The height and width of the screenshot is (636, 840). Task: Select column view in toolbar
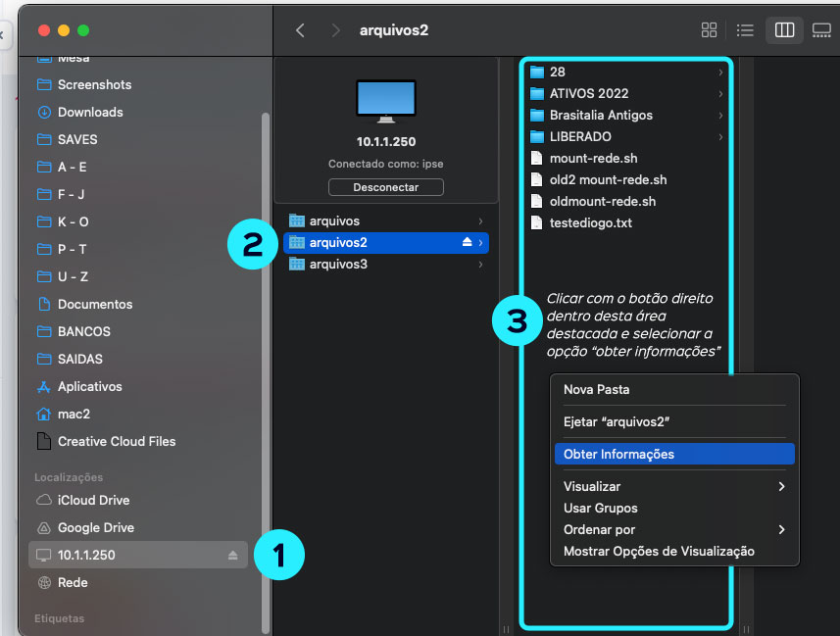tap(784, 30)
